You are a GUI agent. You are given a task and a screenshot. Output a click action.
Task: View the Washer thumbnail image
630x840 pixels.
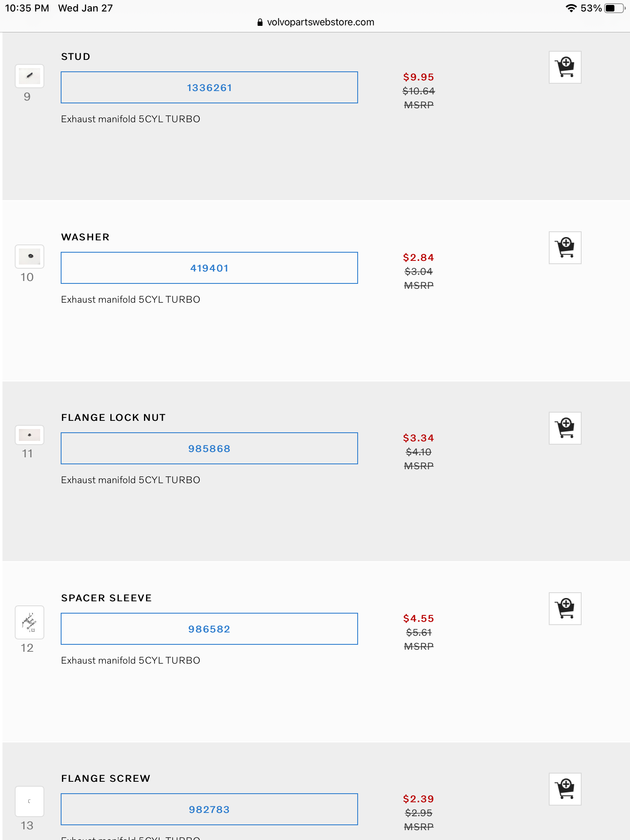30,257
